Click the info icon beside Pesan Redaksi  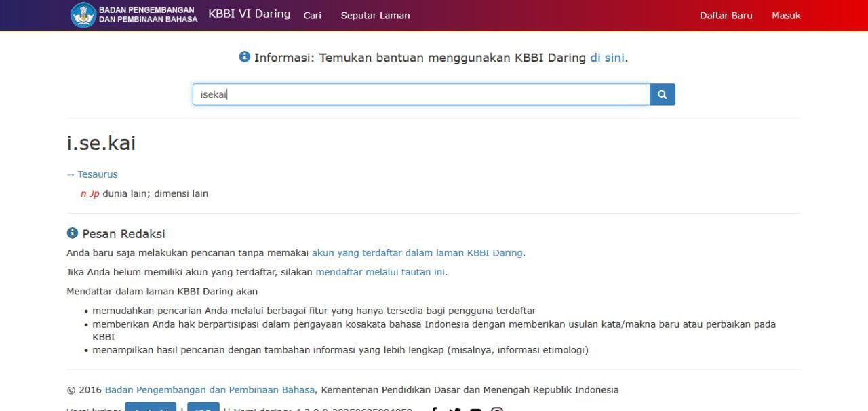[73, 233]
